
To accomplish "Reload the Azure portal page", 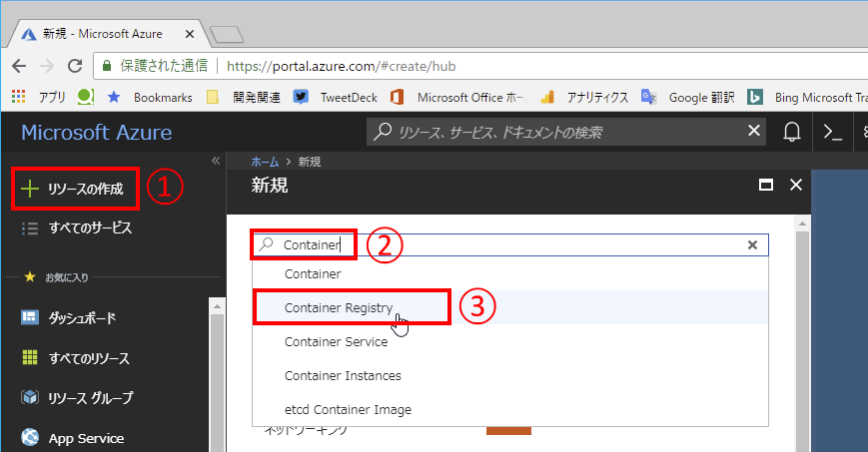I will tap(75, 67).
